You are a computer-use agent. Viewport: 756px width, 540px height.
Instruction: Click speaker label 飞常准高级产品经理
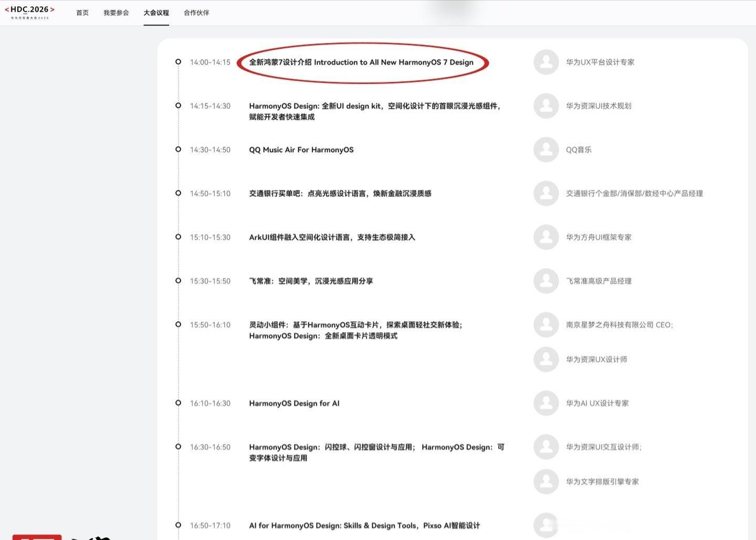tap(598, 281)
